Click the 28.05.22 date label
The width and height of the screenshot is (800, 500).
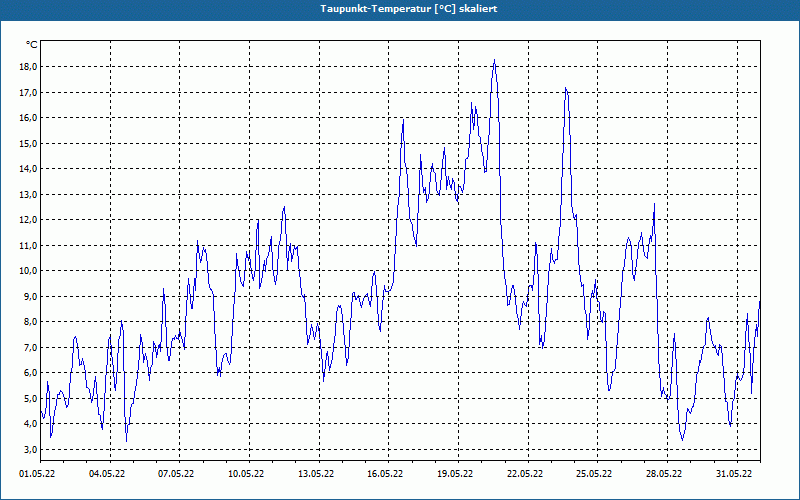[x=664, y=474]
